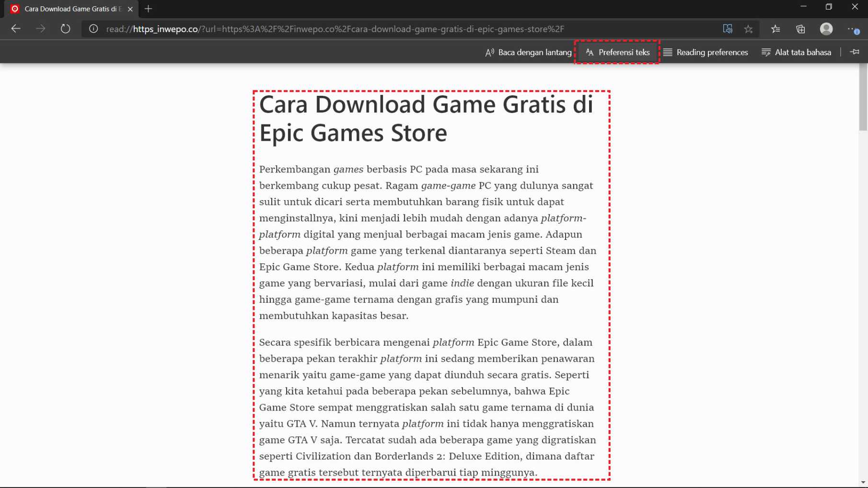This screenshot has height=488, width=868.
Task: Click the paragraph starting 'Secara spesifik berbicara'
Action: tap(428, 407)
